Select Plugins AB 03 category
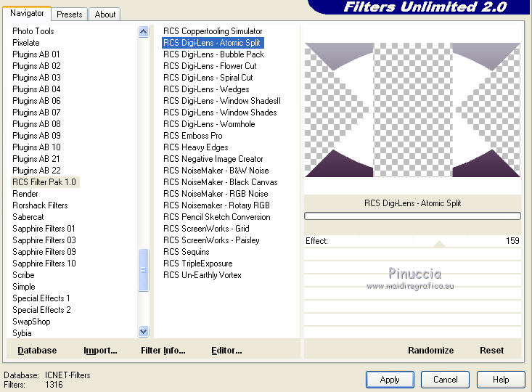This screenshot has width=532, height=392. click(x=36, y=78)
